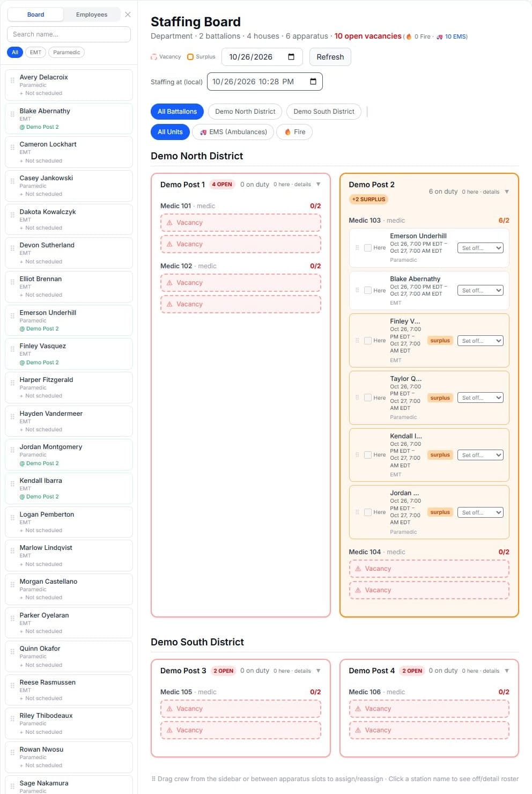Click drag handle icon for Devon Sutherland
The image size is (532, 794).
[12, 248]
